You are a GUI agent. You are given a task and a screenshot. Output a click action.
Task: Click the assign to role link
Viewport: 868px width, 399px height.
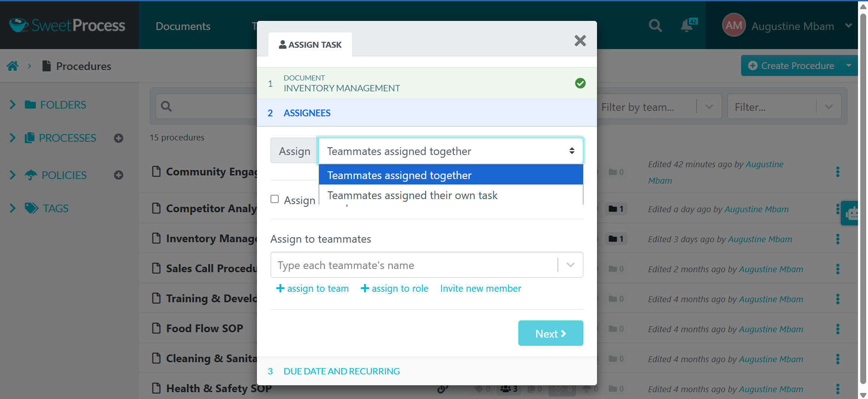(394, 289)
